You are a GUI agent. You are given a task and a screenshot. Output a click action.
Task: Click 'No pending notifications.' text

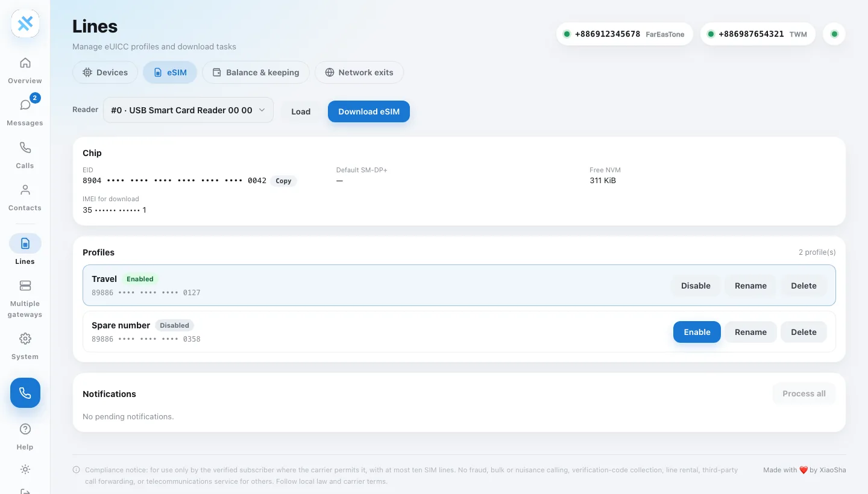click(128, 417)
